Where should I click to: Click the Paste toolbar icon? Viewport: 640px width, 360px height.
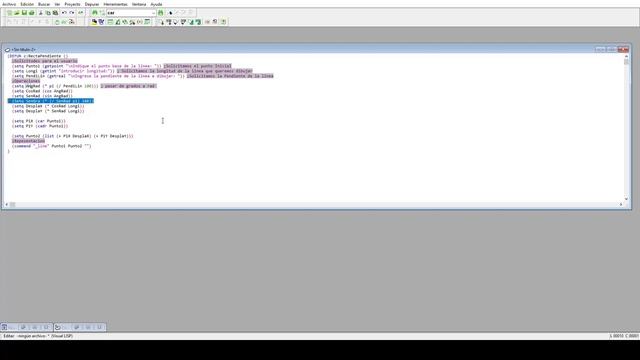(55, 13)
